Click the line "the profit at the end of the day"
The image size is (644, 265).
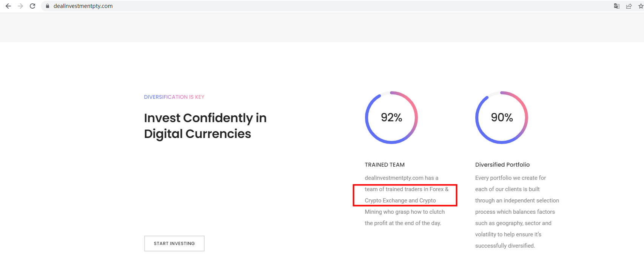pyautogui.click(x=403, y=223)
